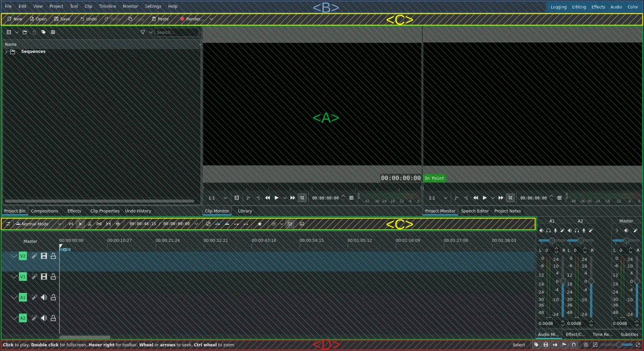Toggle Clip Monitor crop/zone edit icon

point(302,198)
